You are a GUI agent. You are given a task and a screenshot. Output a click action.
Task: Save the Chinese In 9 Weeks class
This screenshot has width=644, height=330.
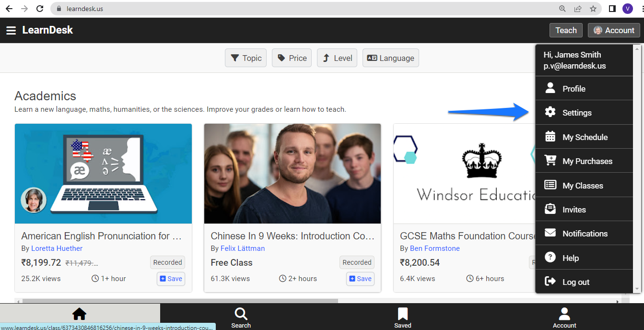tap(360, 279)
